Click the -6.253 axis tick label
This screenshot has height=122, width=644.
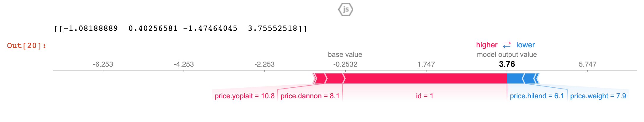pos(103,64)
